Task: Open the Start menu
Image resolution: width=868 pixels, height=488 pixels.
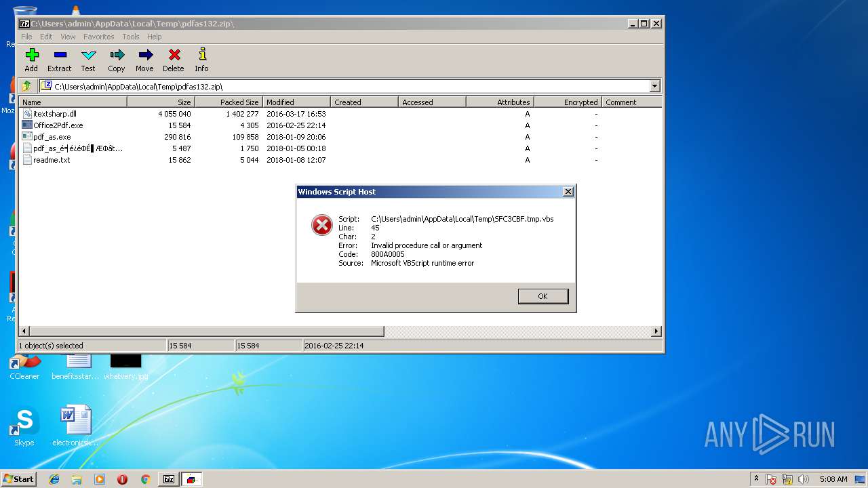Action: 19,479
